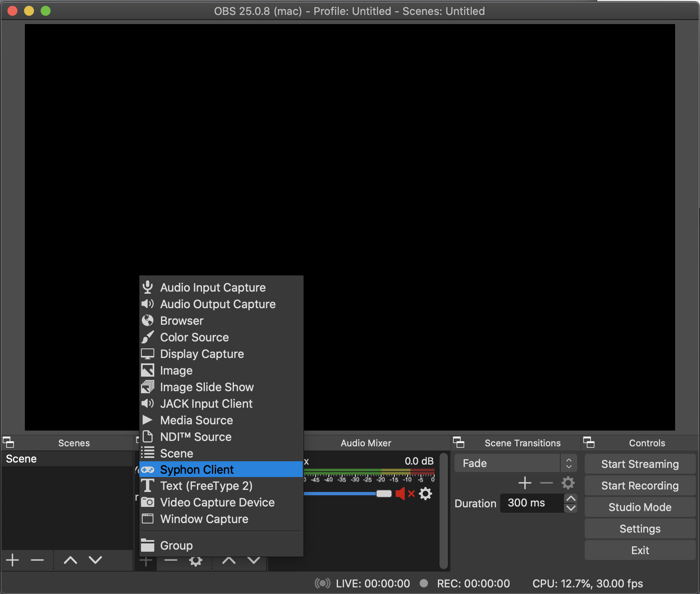Click the transition Duration field
The image size is (700, 594).
pos(532,503)
